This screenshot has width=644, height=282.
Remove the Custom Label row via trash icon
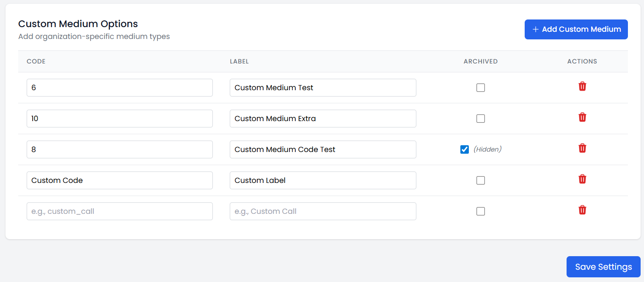click(582, 179)
